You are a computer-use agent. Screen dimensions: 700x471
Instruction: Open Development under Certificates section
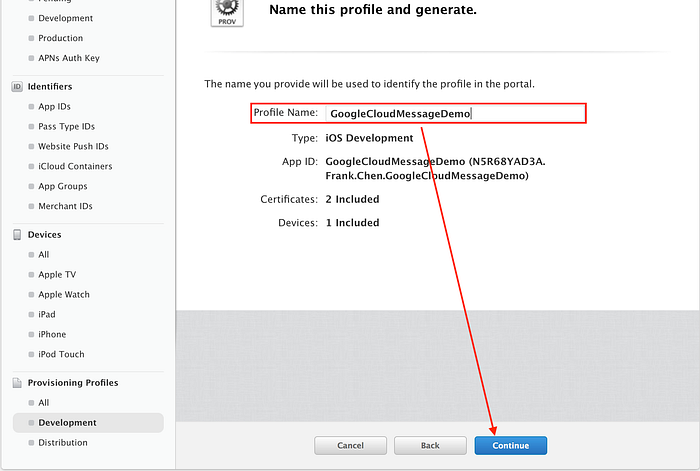pyautogui.click(x=66, y=18)
